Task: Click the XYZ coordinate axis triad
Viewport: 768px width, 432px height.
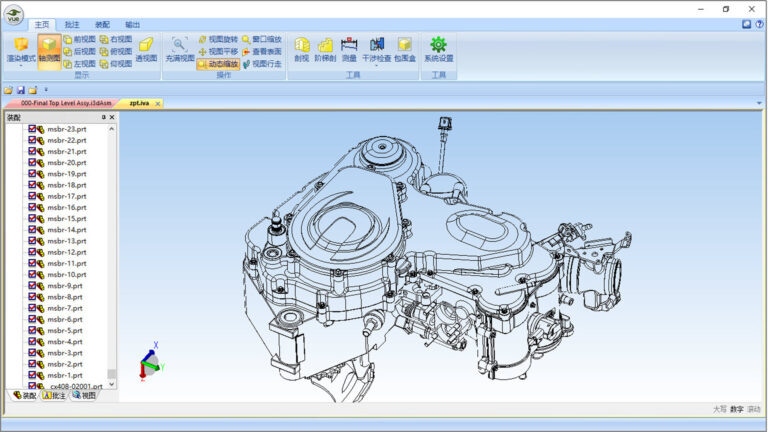Action: pyautogui.click(x=151, y=361)
